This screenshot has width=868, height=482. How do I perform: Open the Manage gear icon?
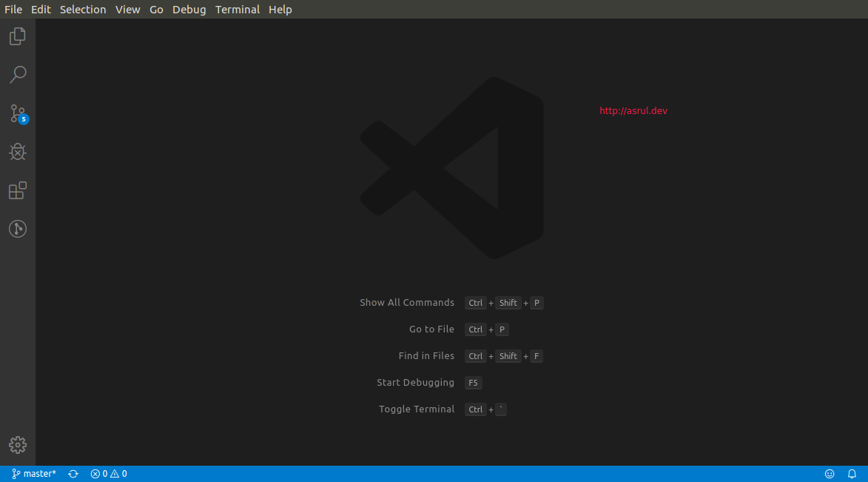(x=18, y=445)
